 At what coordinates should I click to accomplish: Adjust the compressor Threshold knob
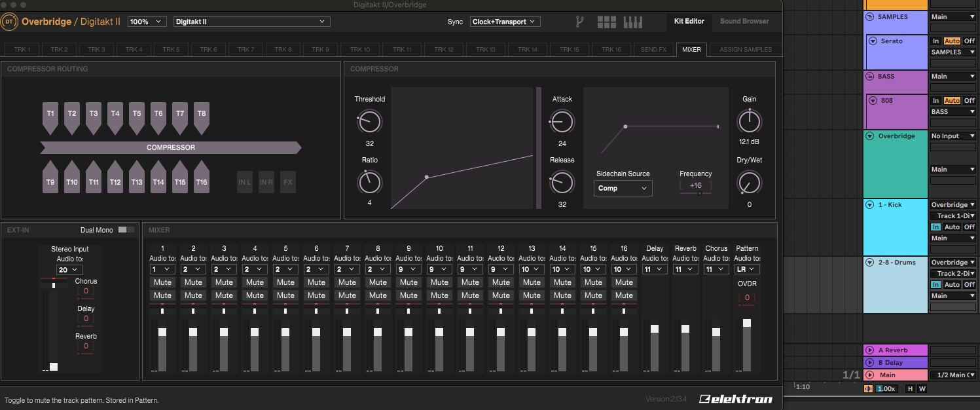point(369,121)
